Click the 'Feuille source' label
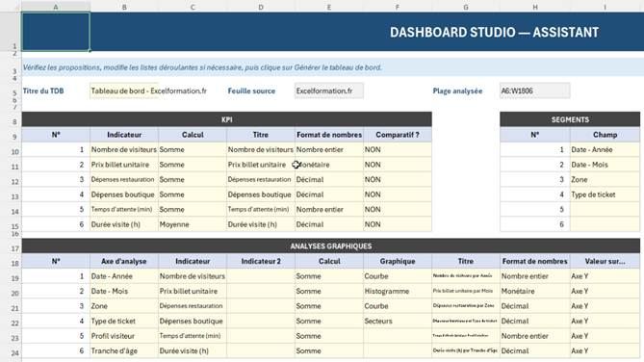 point(251,90)
